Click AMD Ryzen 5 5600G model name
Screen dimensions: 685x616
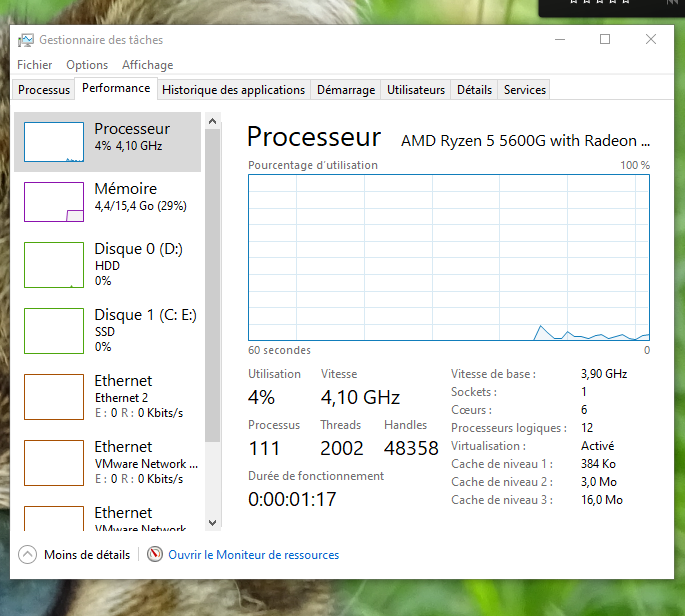(x=525, y=141)
